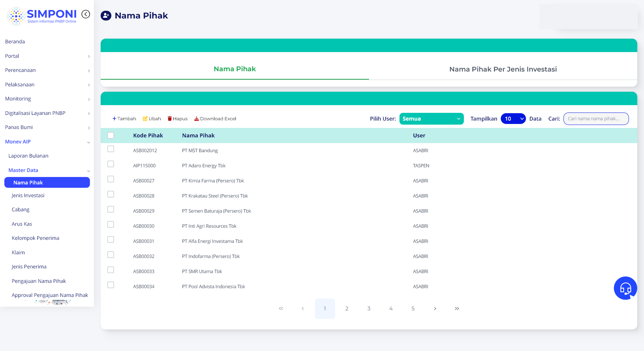Select the PT Krakatau Steel (Persero) Tbk checkbox
This screenshot has height=351, width=644.
point(111,194)
